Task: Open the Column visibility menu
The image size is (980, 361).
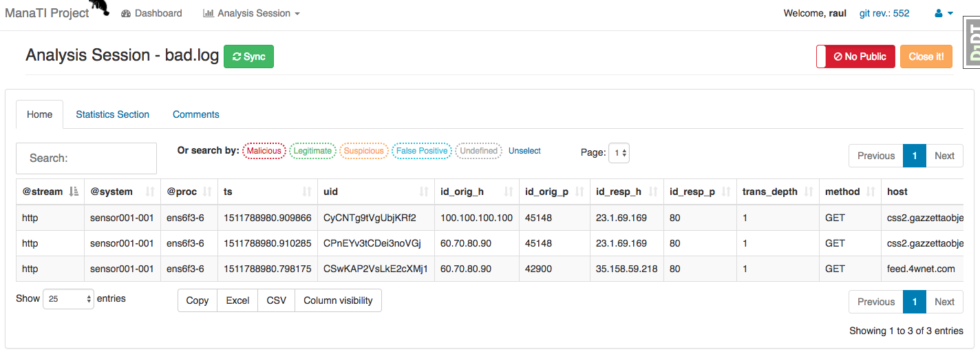Action: point(338,300)
